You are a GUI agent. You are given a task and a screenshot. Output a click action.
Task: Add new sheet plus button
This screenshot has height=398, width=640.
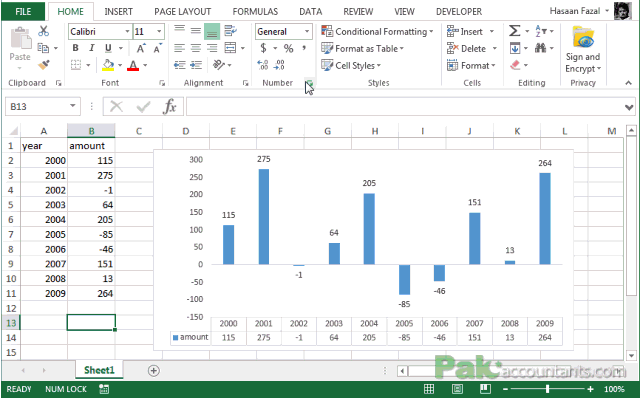coord(153,371)
